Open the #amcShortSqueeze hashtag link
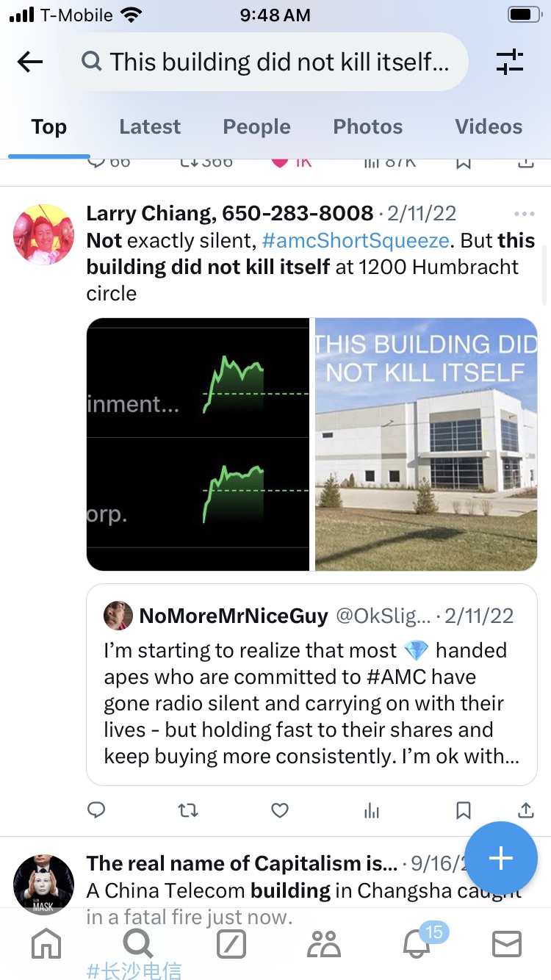 356,240
